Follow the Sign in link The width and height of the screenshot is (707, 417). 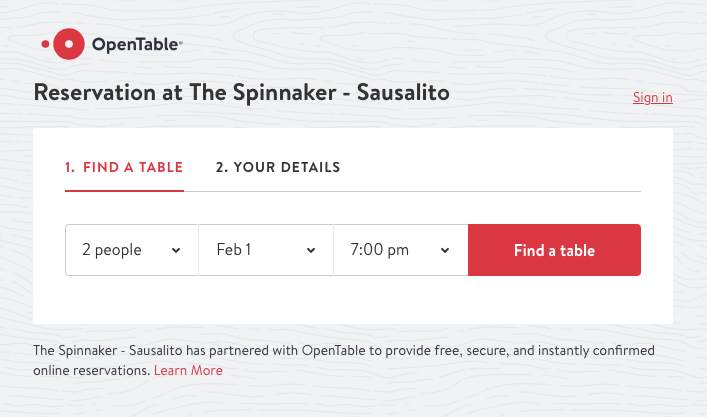click(652, 98)
